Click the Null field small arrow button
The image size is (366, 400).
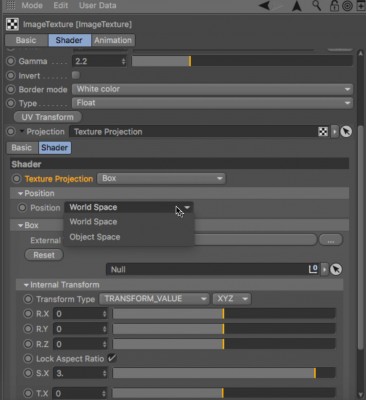click(324, 269)
